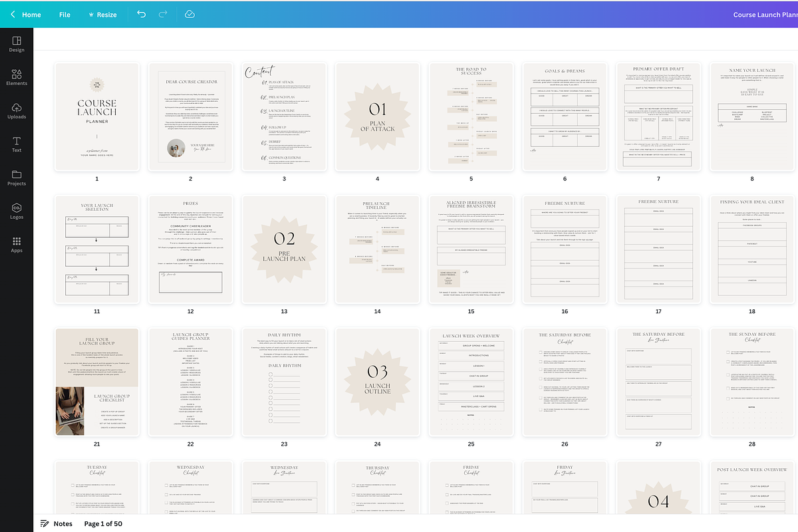
Task: Select page 5 The Road to Success
Action: [x=471, y=116]
